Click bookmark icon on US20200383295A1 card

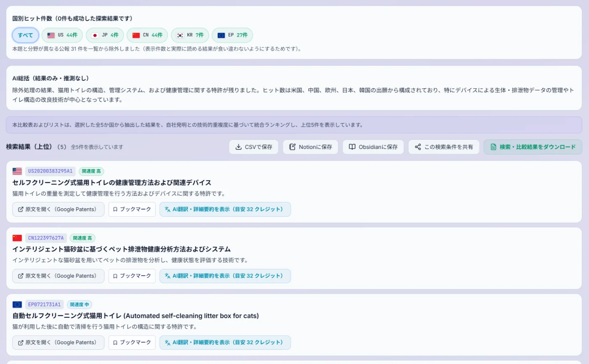(x=115, y=209)
